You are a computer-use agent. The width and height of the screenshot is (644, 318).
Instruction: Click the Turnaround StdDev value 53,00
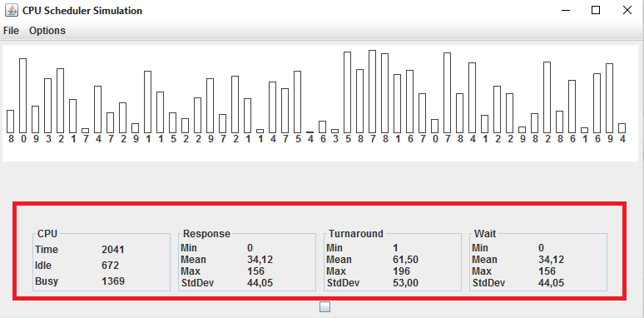(406, 283)
